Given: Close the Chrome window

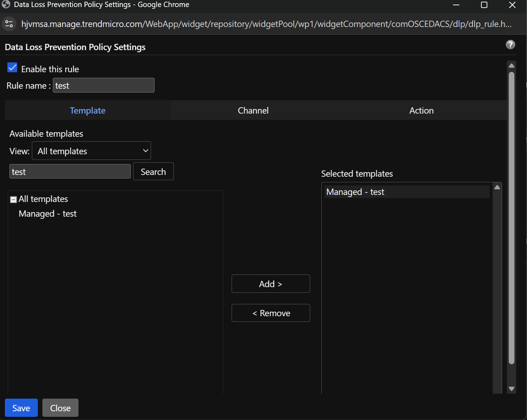Looking at the screenshot, I should (512, 5).
